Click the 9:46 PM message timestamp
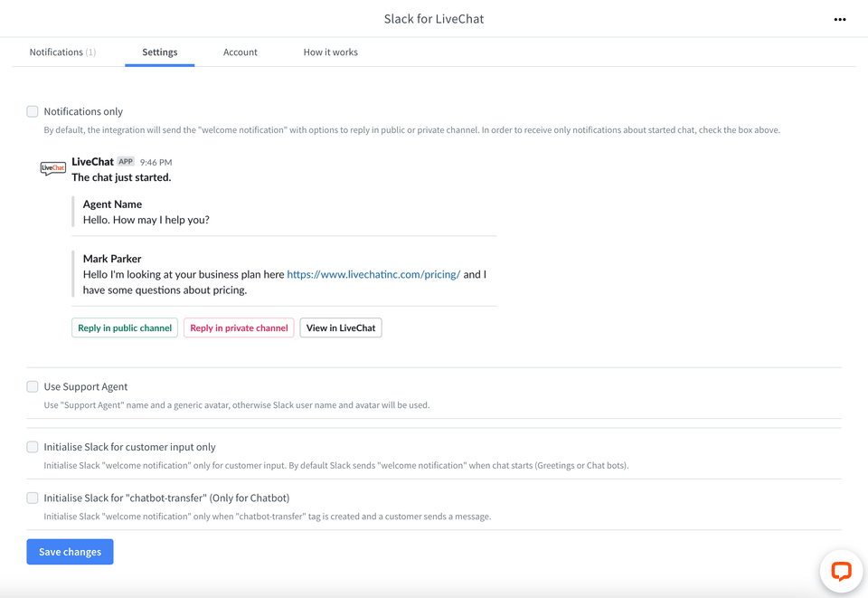The width and height of the screenshot is (868, 598). [x=156, y=162]
